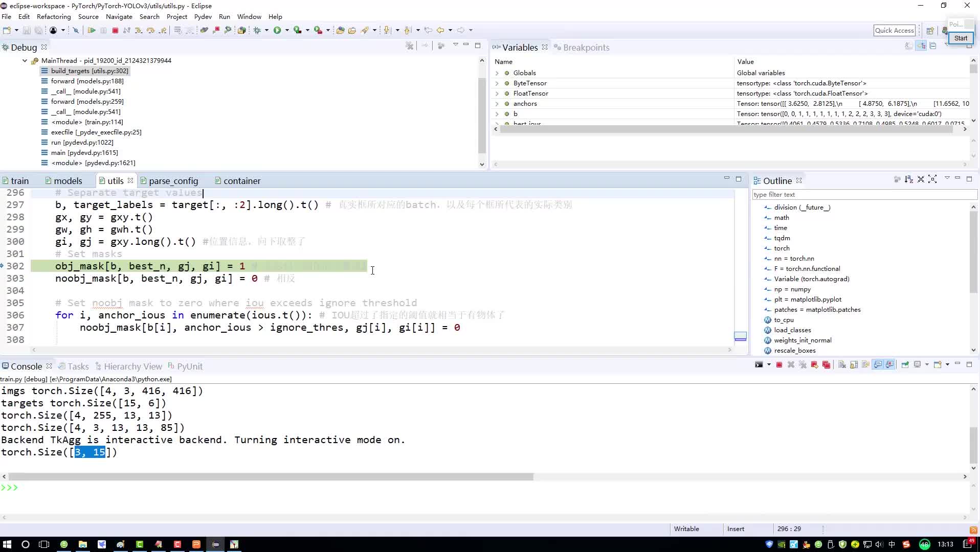Click the Outline type filter text field

[864, 195]
